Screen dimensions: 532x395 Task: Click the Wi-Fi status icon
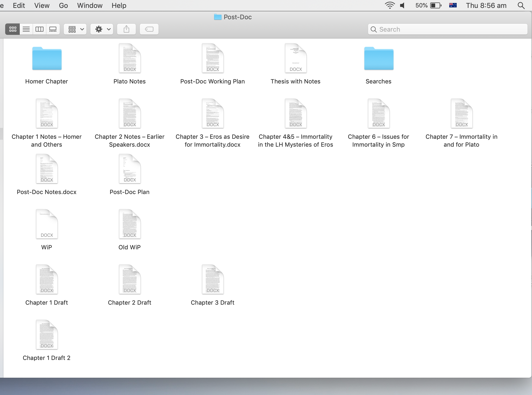(390, 5)
